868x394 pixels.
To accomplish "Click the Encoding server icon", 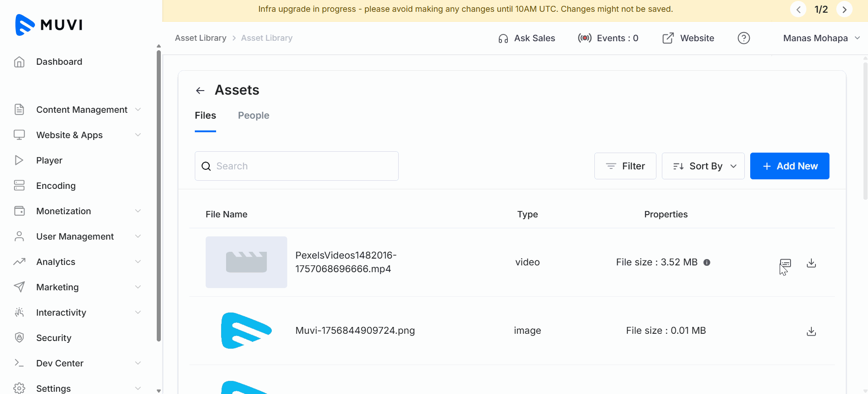I will coord(19,186).
